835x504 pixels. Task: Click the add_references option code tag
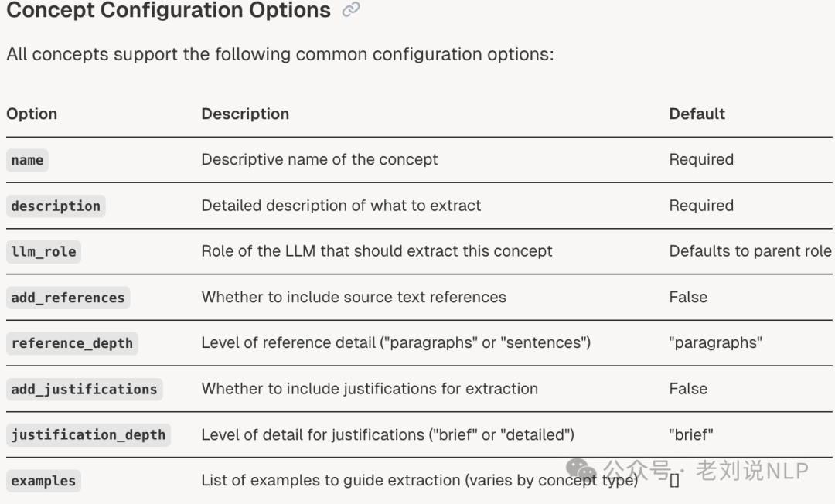coord(68,298)
